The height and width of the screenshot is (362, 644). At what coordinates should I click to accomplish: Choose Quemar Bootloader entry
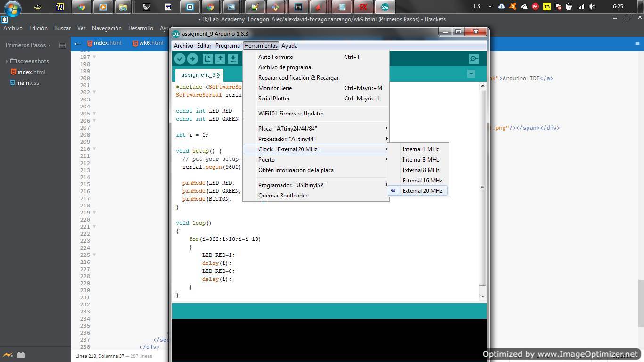tap(316, 196)
